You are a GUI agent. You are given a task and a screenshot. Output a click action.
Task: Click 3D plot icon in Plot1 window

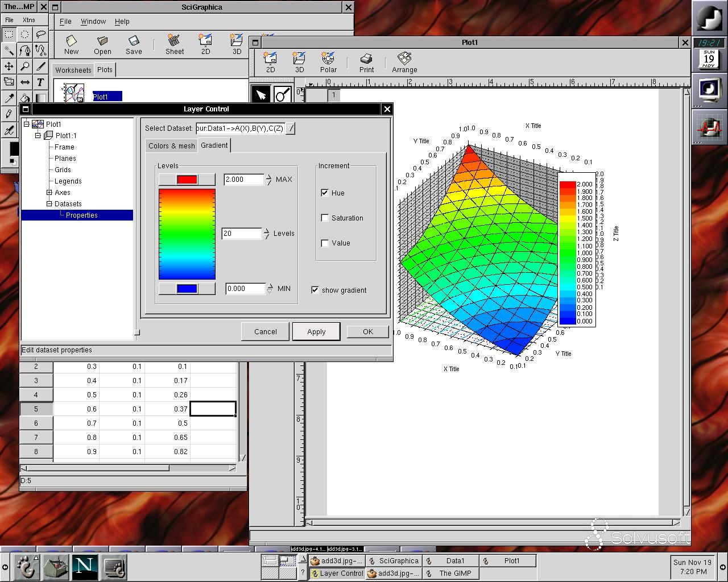point(299,63)
